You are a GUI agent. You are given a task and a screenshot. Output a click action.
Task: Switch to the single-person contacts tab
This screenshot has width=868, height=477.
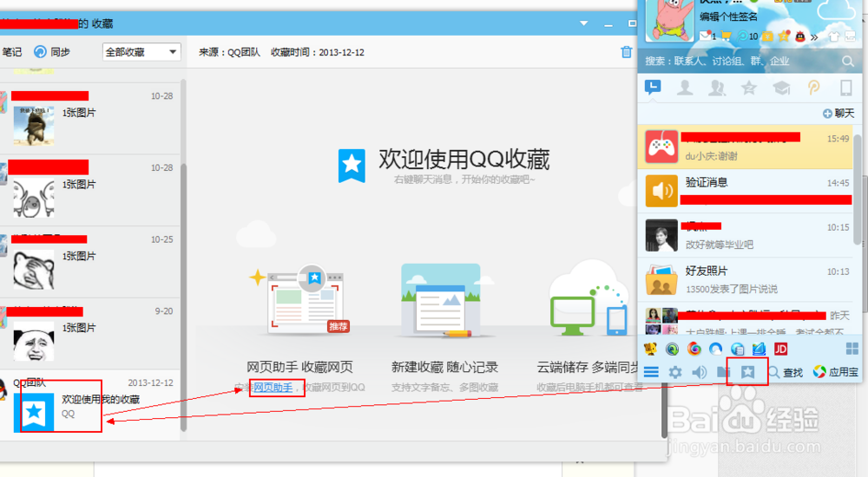pyautogui.click(x=685, y=88)
